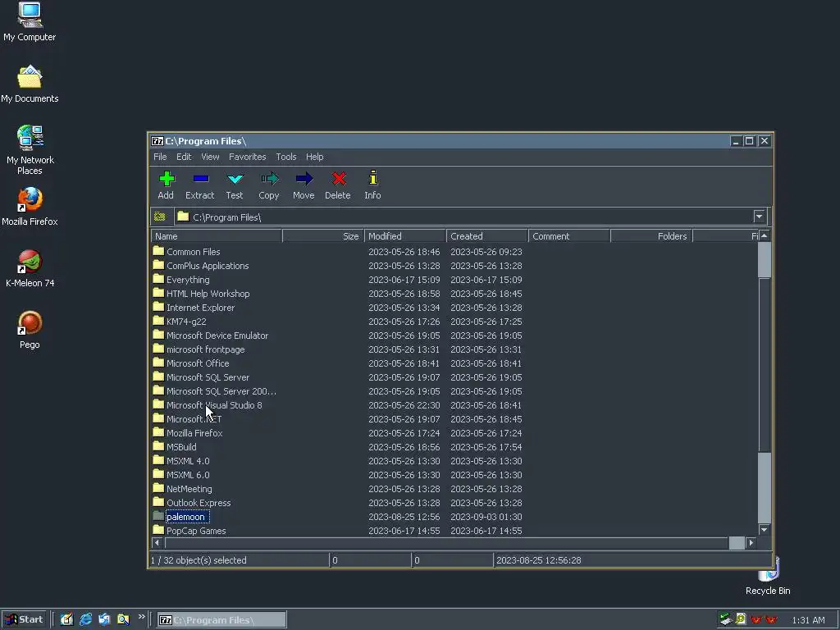Sort by Size column header

pos(323,236)
